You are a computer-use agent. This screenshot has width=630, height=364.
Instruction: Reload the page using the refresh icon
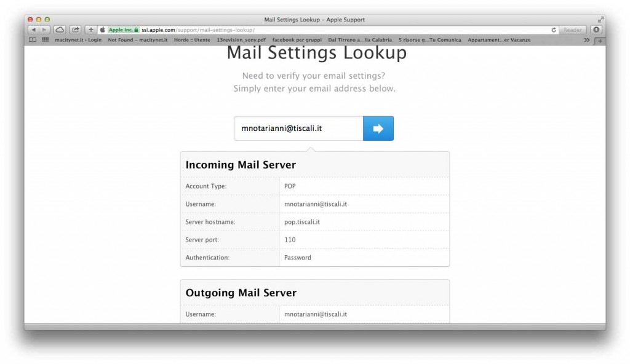pyautogui.click(x=555, y=29)
